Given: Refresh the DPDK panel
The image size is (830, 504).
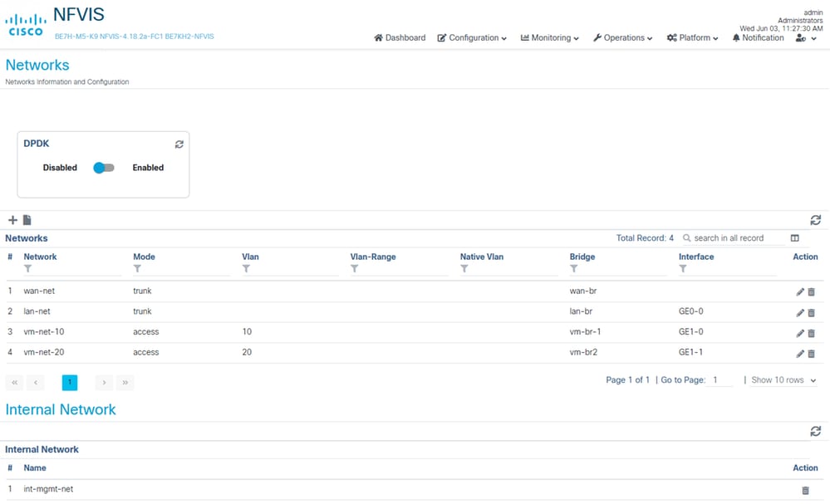Looking at the screenshot, I should click(179, 144).
